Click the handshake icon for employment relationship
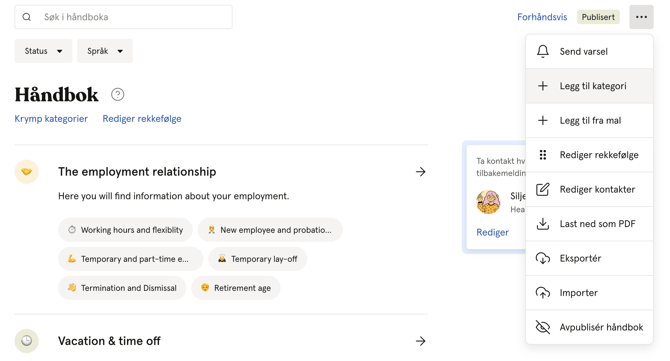This screenshot has width=670, height=361. [26, 172]
